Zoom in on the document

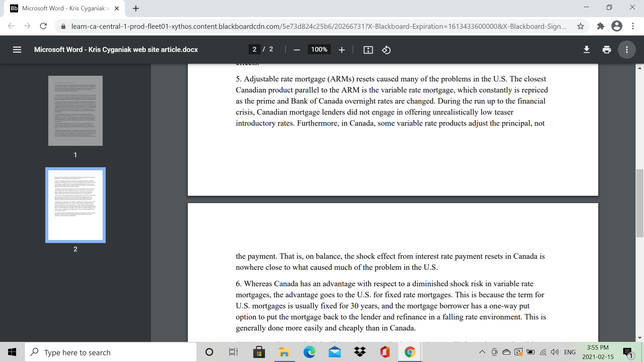[342, 50]
